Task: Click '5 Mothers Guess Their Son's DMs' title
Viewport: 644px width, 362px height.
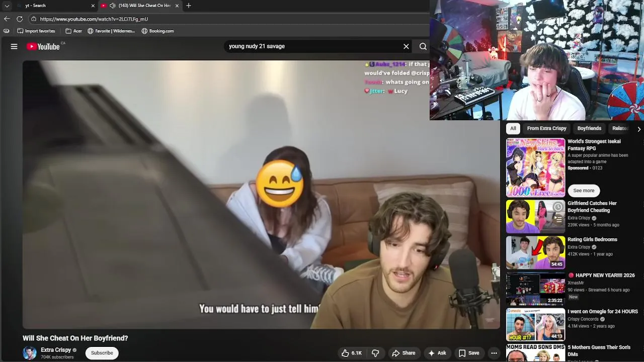Action: (599, 351)
